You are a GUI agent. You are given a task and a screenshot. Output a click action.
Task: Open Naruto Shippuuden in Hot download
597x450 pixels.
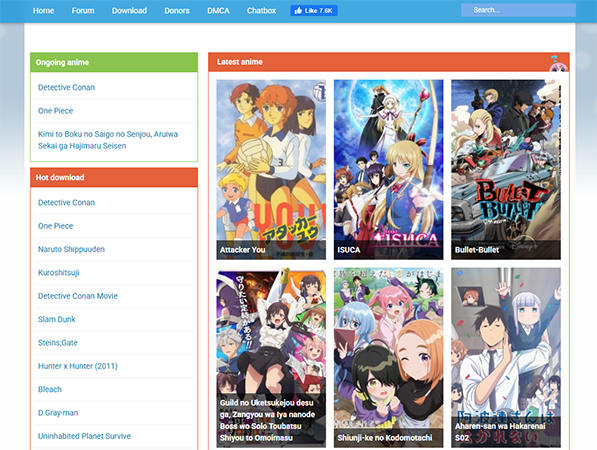coord(71,249)
